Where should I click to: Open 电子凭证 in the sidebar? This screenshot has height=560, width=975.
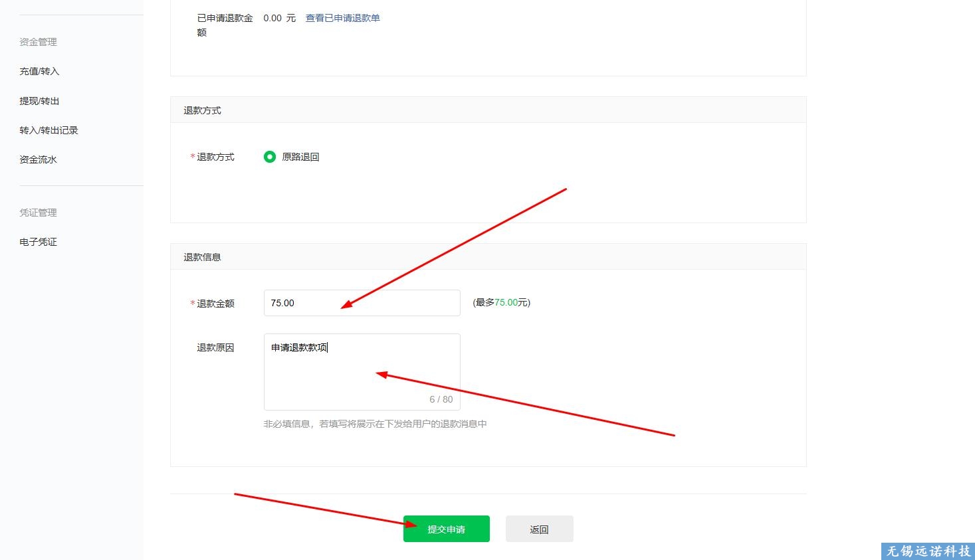38,242
